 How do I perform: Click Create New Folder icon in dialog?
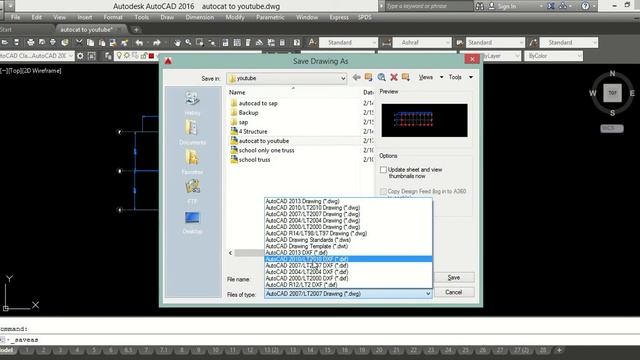[406, 77]
